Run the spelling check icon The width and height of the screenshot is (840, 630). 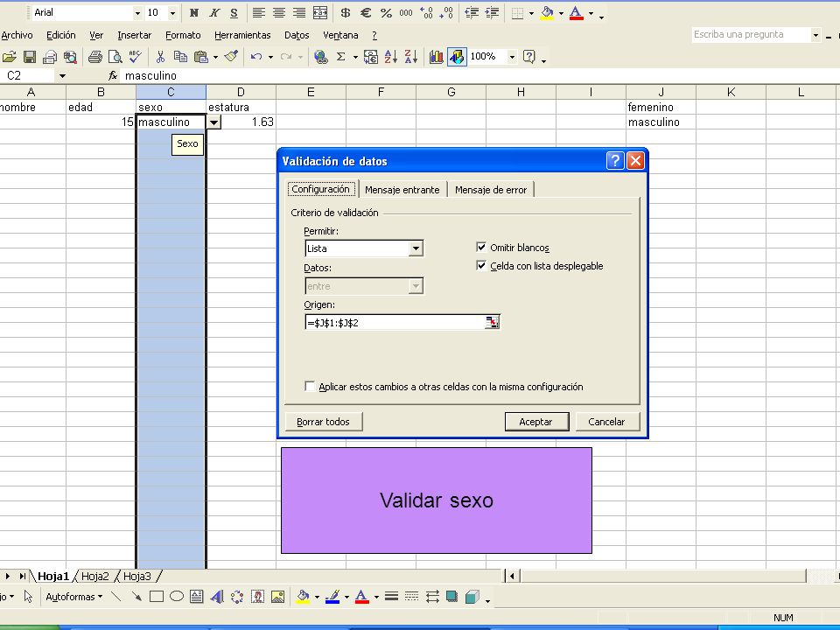coord(135,57)
